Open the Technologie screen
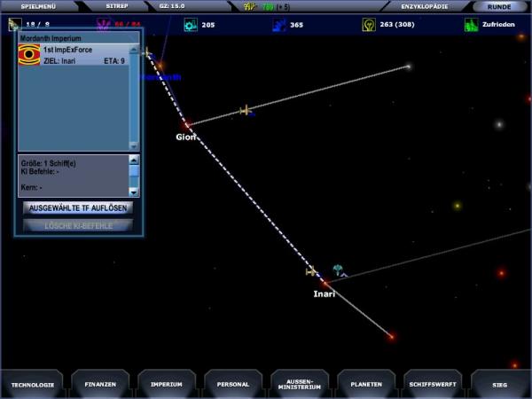 coord(33,385)
